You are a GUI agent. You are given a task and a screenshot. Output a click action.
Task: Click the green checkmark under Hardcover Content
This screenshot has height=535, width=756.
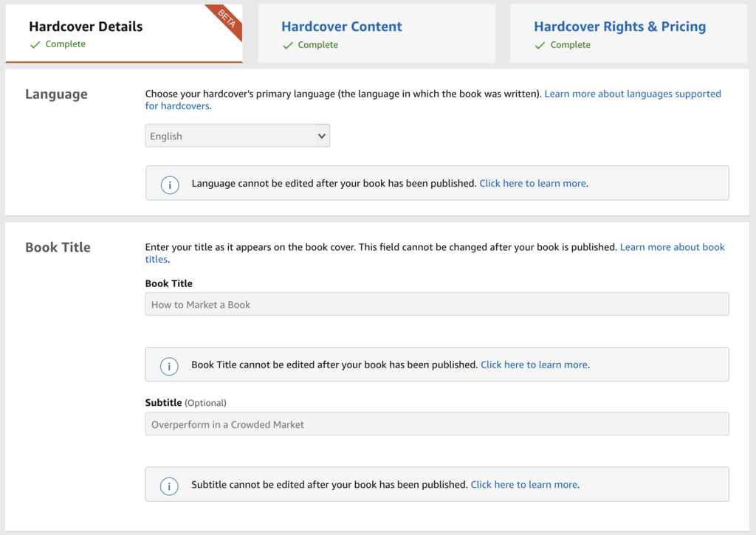287,45
